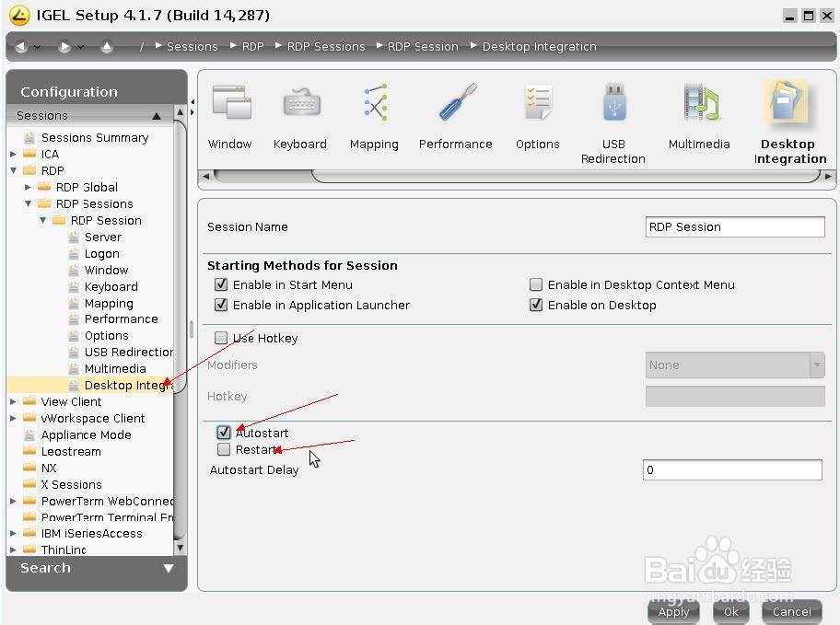Click the navigation forward arrow
The height and width of the screenshot is (625, 840).
(x=64, y=47)
